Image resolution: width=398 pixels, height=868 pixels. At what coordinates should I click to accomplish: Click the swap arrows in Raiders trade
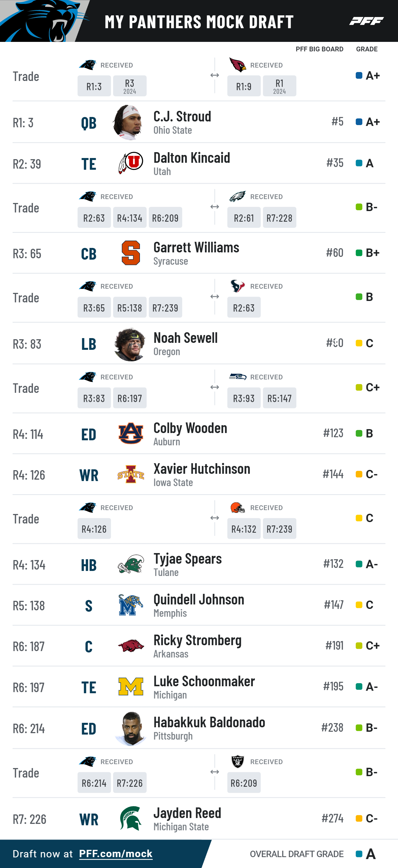215,772
